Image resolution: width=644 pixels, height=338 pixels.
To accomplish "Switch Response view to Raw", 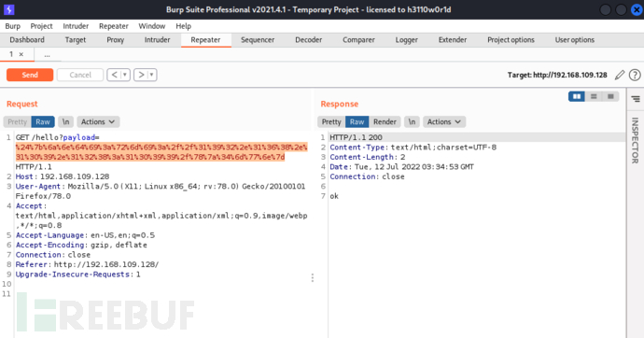I will [x=357, y=121].
